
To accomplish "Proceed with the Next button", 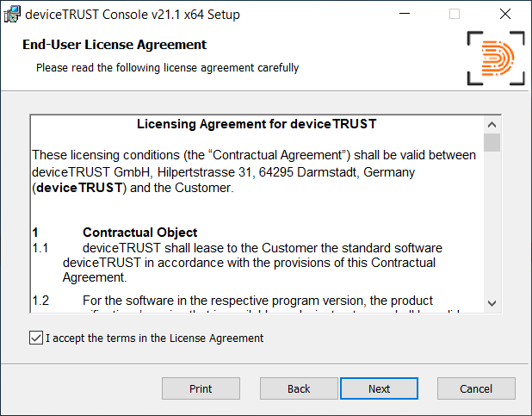I will 379,388.
